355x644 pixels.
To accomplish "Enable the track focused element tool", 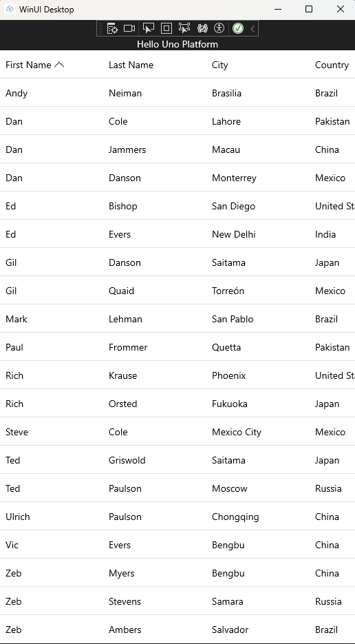I will pos(184,28).
